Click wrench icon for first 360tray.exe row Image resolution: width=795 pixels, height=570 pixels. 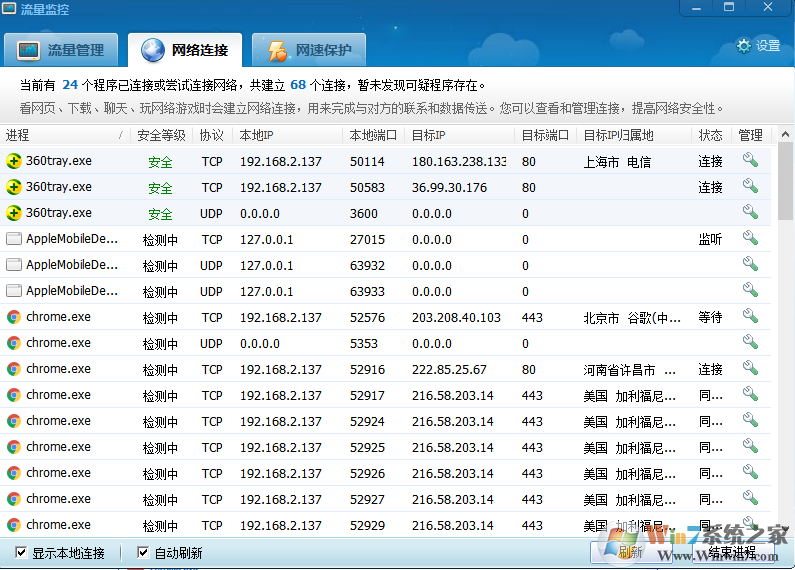[x=750, y=160]
